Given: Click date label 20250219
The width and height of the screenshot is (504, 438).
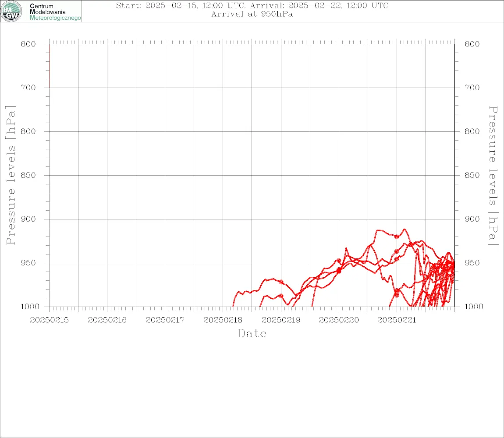Looking at the screenshot, I should [x=281, y=320].
